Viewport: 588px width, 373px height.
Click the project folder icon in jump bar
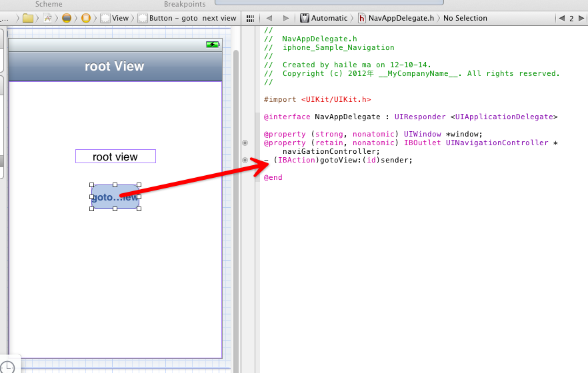click(x=28, y=18)
